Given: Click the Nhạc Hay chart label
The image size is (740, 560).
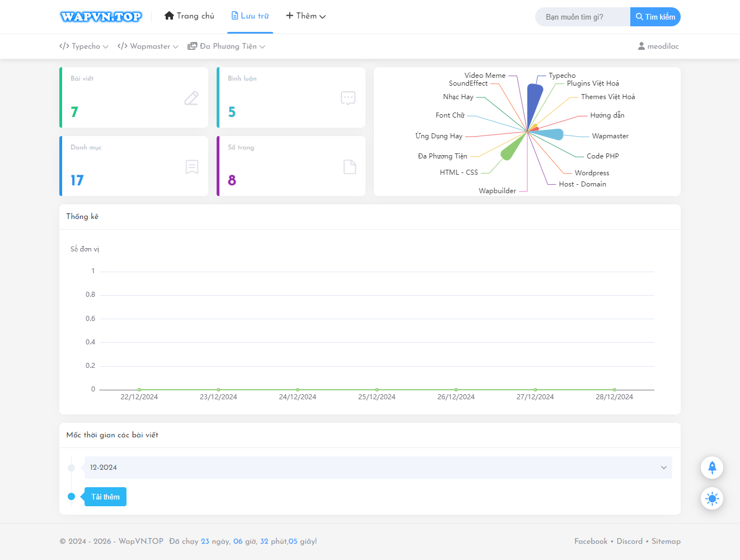Looking at the screenshot, I should 458,96.
